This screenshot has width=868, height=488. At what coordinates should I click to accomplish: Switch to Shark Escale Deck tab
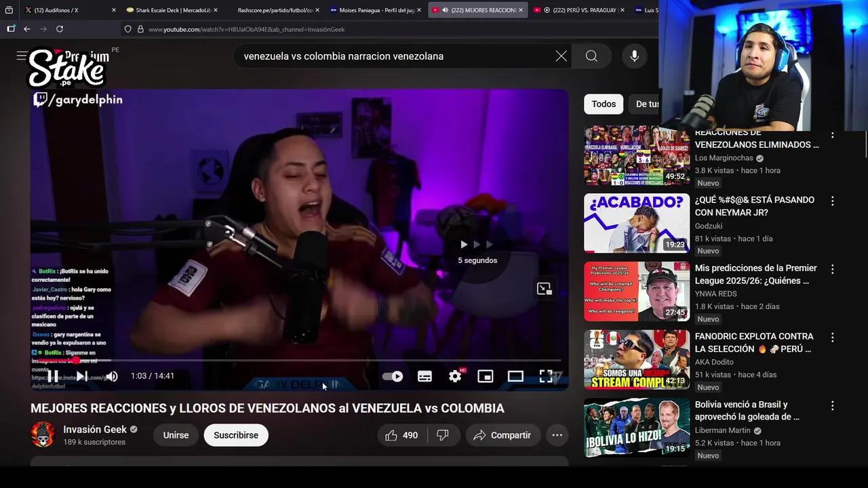pos(172,10)
